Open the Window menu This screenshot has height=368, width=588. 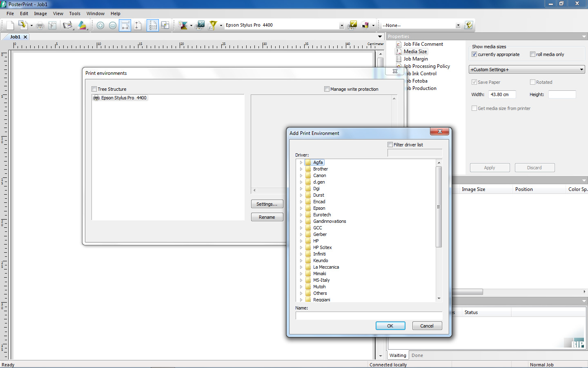coord(96,13)
